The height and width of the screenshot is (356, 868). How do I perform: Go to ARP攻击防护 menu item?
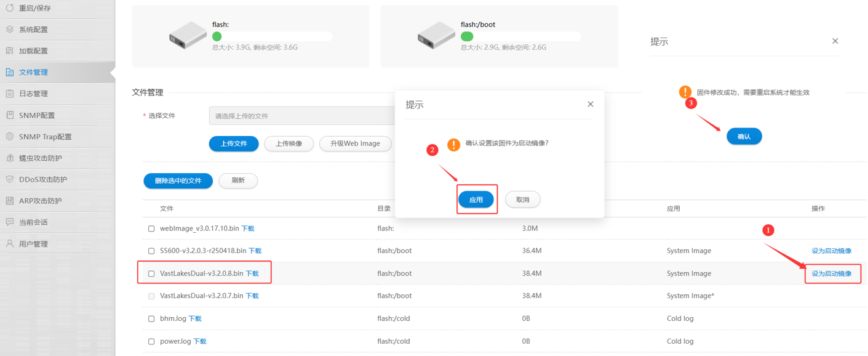(x=40, y=201)
